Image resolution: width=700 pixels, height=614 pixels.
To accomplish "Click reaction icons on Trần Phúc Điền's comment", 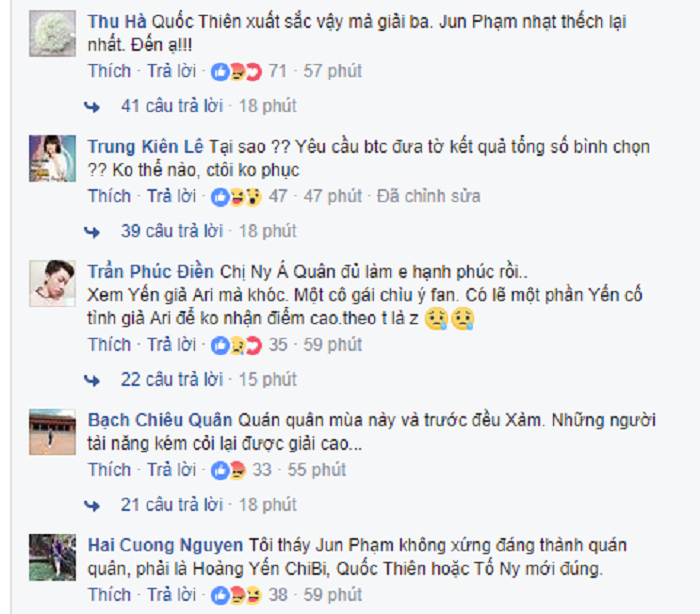I will pyautogui.click(x=237, y=345).
